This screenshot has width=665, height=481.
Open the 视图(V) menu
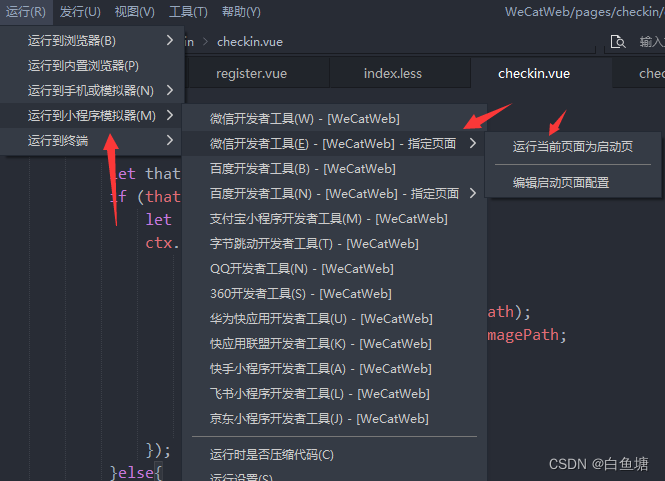134,12
